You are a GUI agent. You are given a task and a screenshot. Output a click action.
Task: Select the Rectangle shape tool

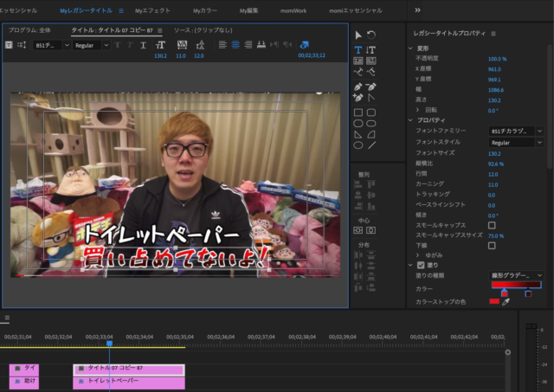(x=358, y=112)
